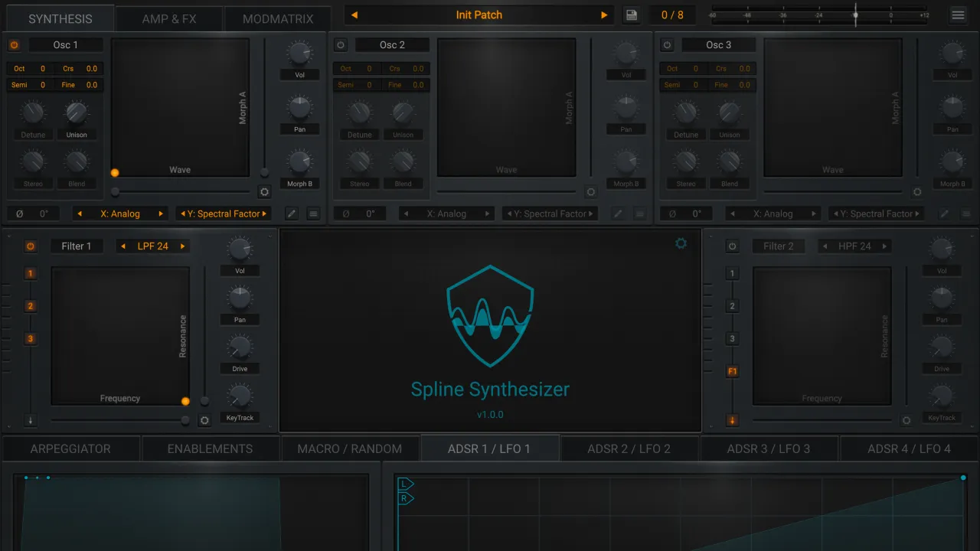Click Osc 3 phase invert symbol
This screenshot has width=980, height=551.
[x=672, y=214]
